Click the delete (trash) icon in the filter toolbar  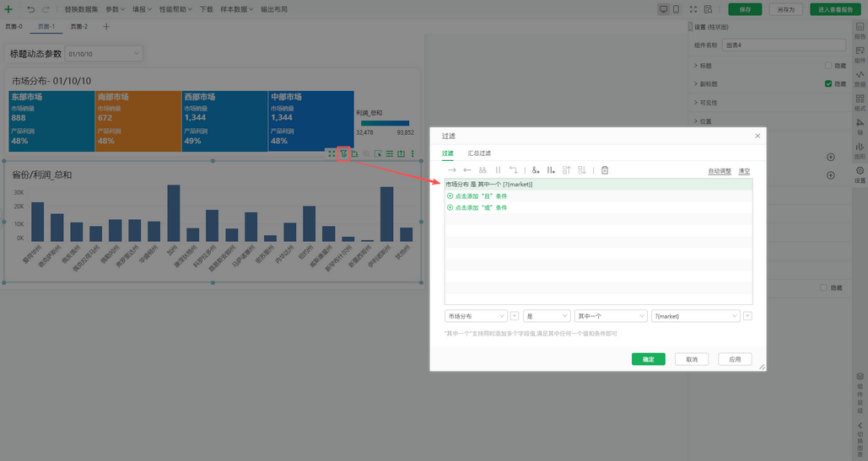coord(605,170)
